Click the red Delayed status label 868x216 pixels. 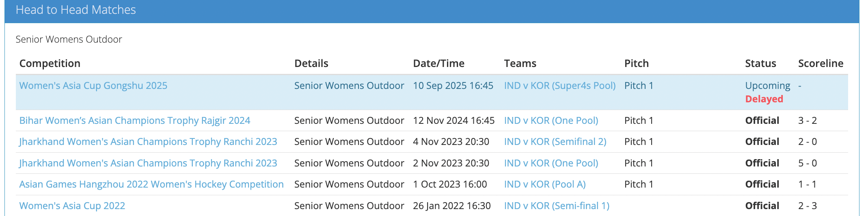[764, 99]
